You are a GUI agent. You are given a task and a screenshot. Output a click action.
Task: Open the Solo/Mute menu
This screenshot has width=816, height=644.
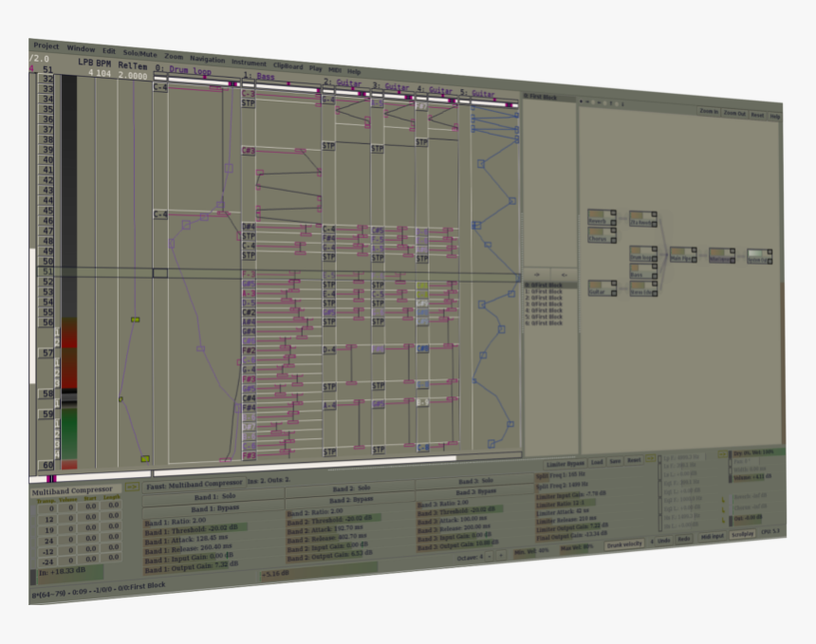coord(139,53)
